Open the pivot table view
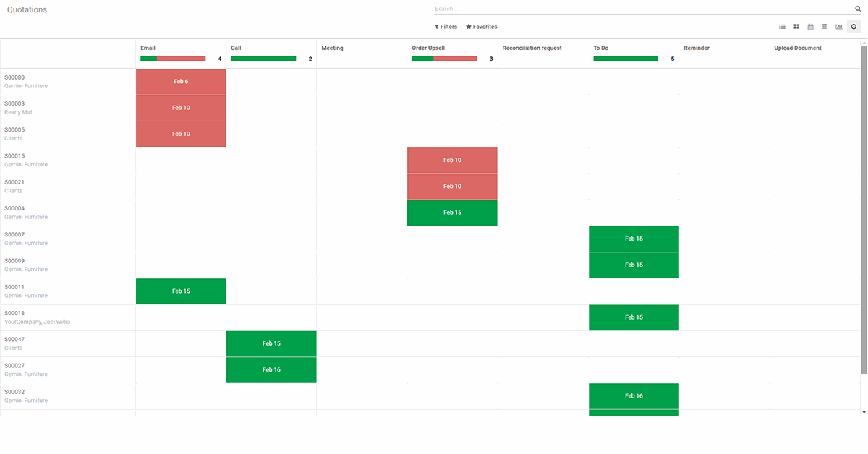Image resolution: width=868 pixels, height=454 pixels. coord(825,27)
